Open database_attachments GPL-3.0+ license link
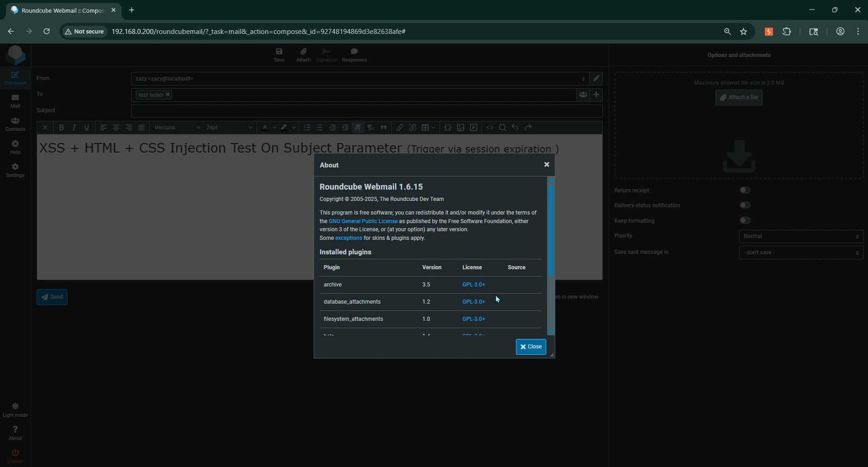The width and height of the screenshot is (868, 467). tap(473, 302)
